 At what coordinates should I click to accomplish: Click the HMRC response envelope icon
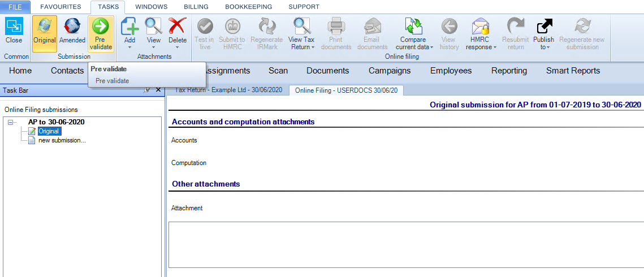[481, 27]
